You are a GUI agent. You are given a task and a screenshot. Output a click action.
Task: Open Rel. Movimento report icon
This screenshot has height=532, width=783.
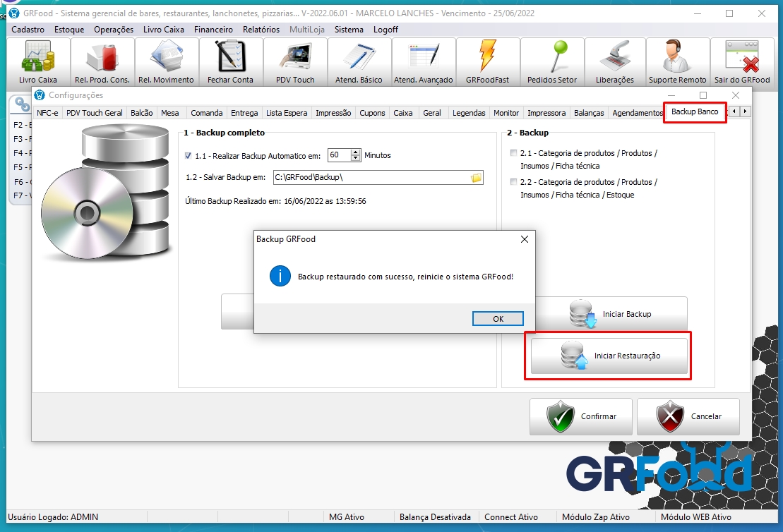point(167,62)
